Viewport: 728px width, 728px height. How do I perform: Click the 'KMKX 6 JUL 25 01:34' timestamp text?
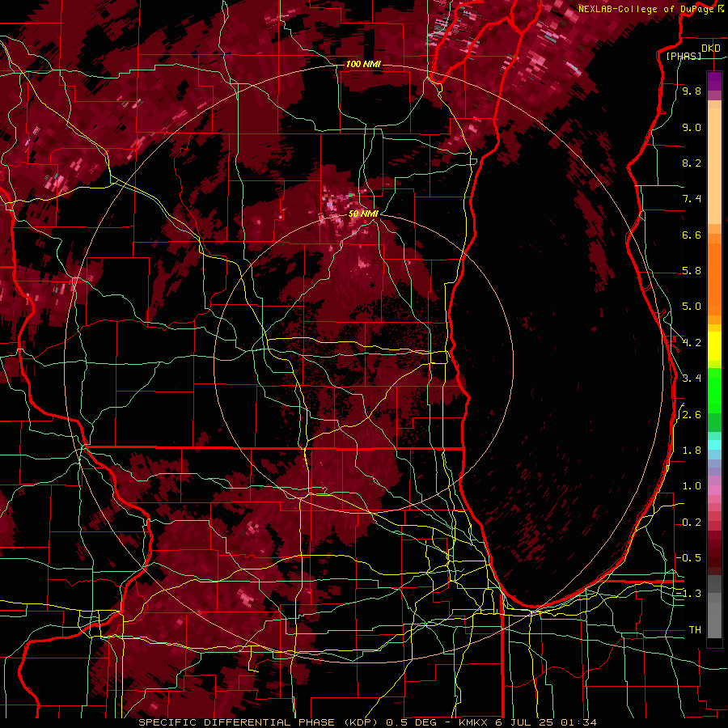(528, 722)
